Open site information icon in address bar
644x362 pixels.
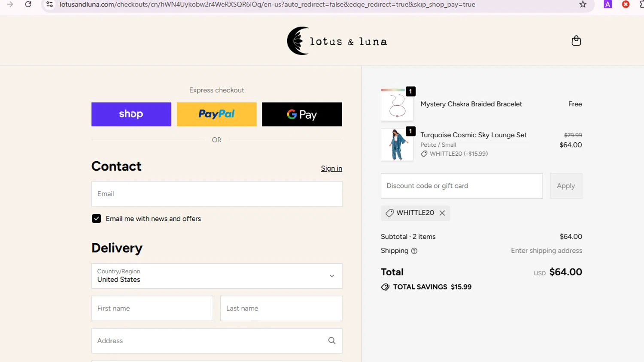tap(50, 4)
